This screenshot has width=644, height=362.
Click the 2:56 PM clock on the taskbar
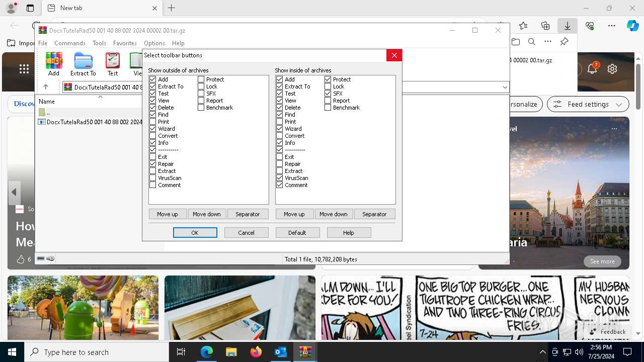pos(601,347)
